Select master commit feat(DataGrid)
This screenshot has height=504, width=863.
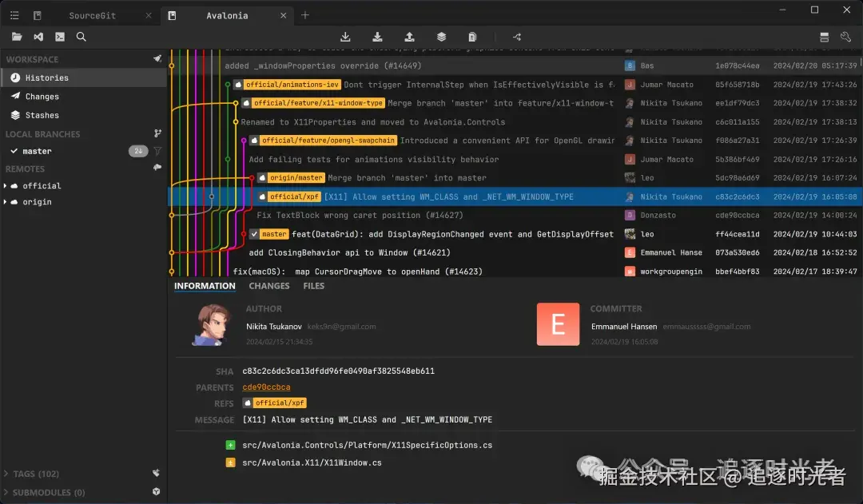click(515, 234)
